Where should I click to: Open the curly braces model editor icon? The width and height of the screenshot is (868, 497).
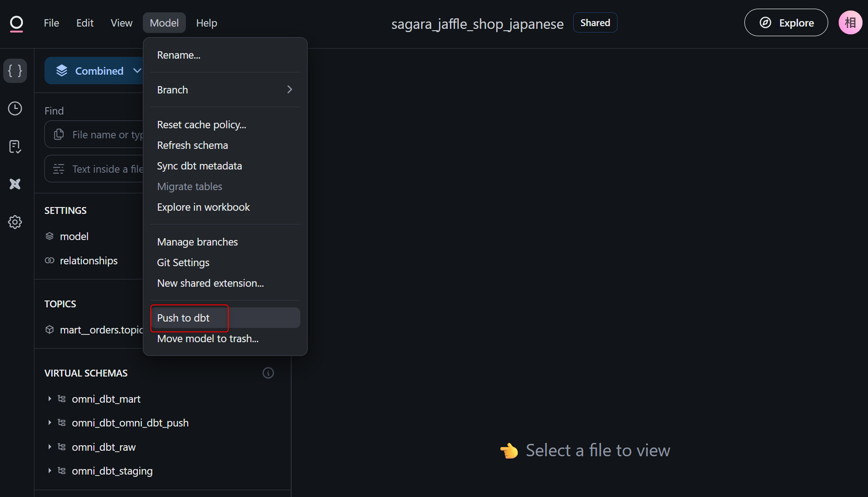15,71
